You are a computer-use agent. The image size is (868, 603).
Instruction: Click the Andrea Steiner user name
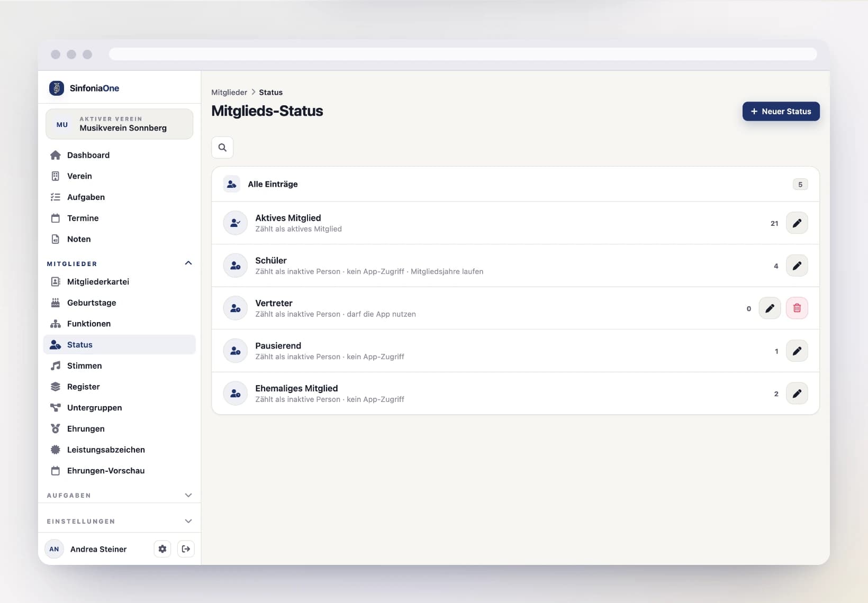click(98, 549)
